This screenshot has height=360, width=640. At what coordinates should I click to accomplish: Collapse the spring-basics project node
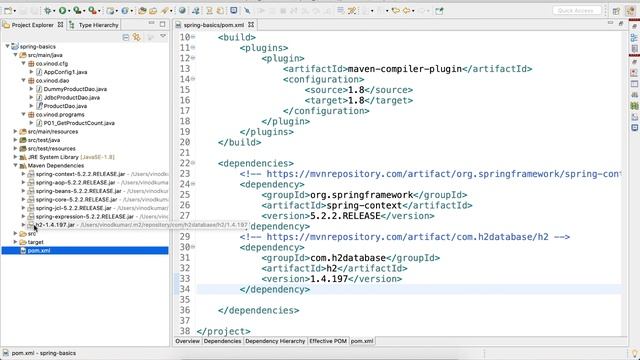point(7,46)
